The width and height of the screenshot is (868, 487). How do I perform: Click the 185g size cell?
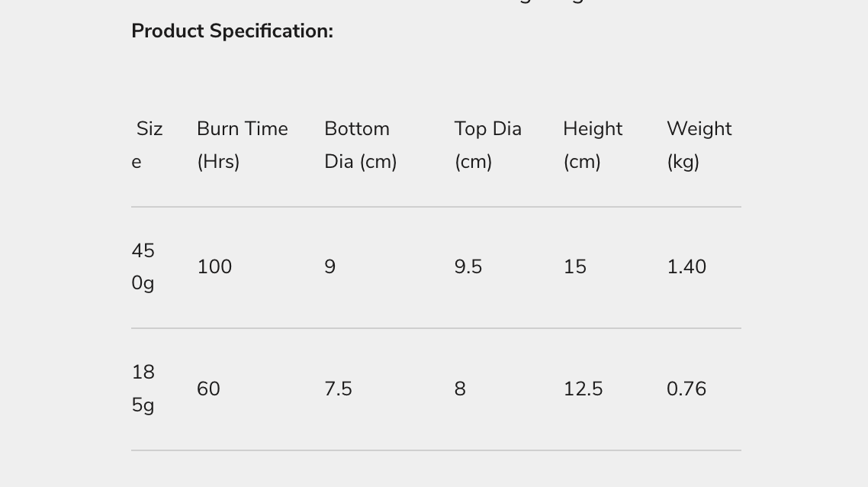point(143,388)
